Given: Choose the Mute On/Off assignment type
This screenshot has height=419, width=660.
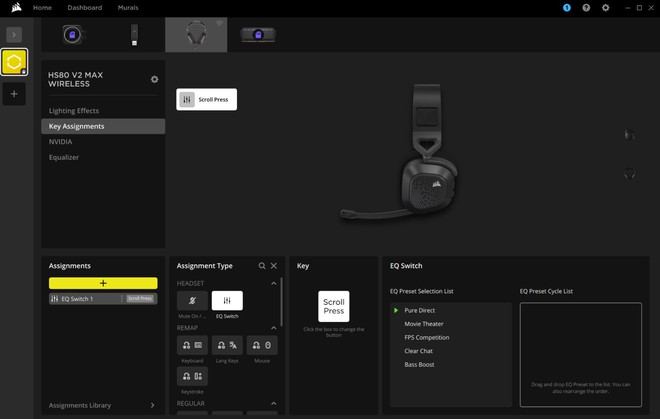Looking at the screenshot, I should pos(192,301).
